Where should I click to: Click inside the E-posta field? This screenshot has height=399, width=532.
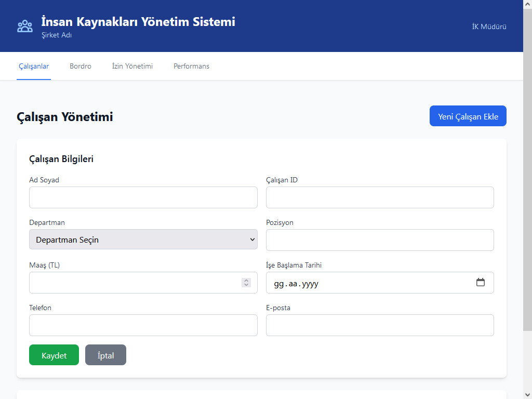[380, 325]
